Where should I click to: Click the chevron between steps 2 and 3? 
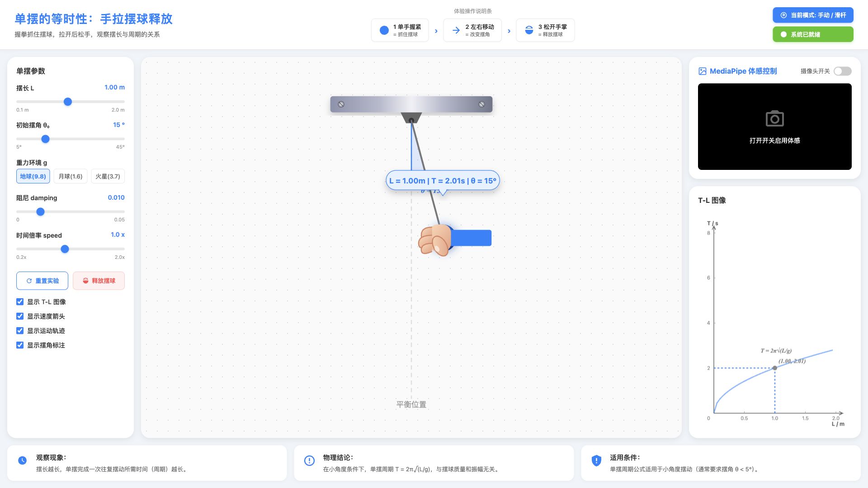509,31
